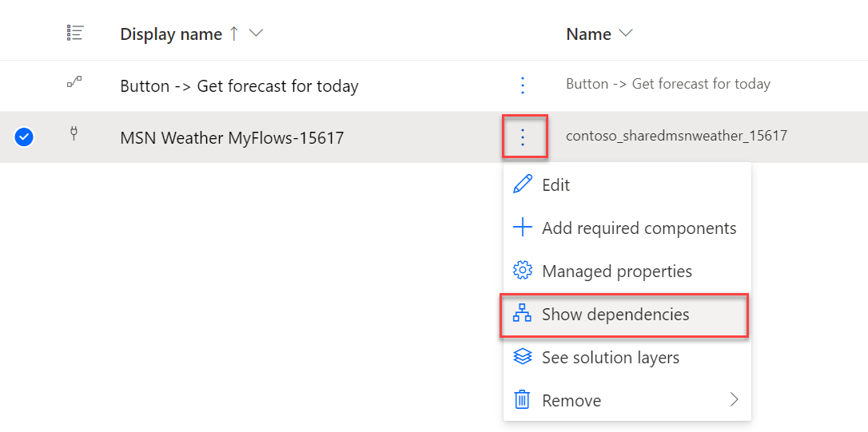Viewport: 868px width, 432px height.
Task: Click the ascending sort arrow on Display name
Action: [x=233, y=34]
